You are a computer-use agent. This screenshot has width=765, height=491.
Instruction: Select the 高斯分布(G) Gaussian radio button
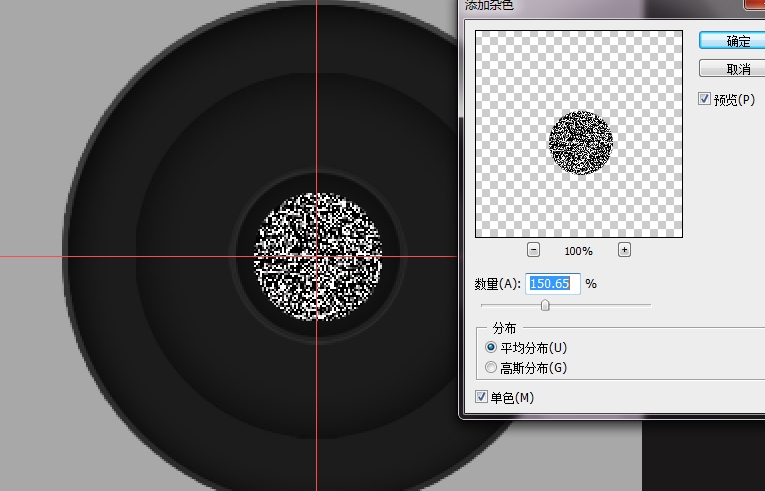tap(490, 368)
